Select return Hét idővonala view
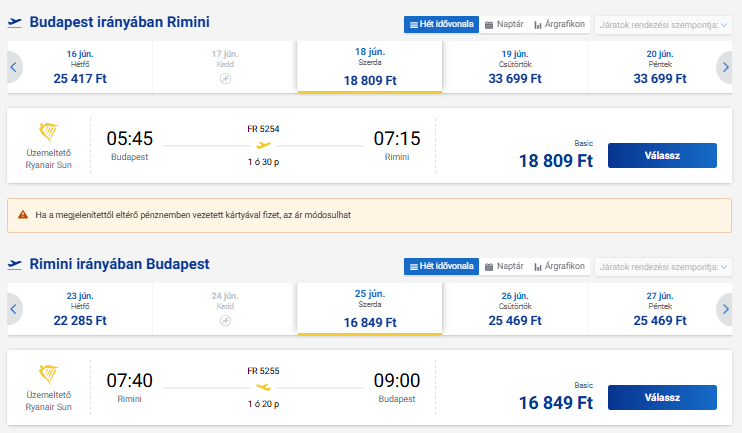The image size is (742, 433). 441,266
